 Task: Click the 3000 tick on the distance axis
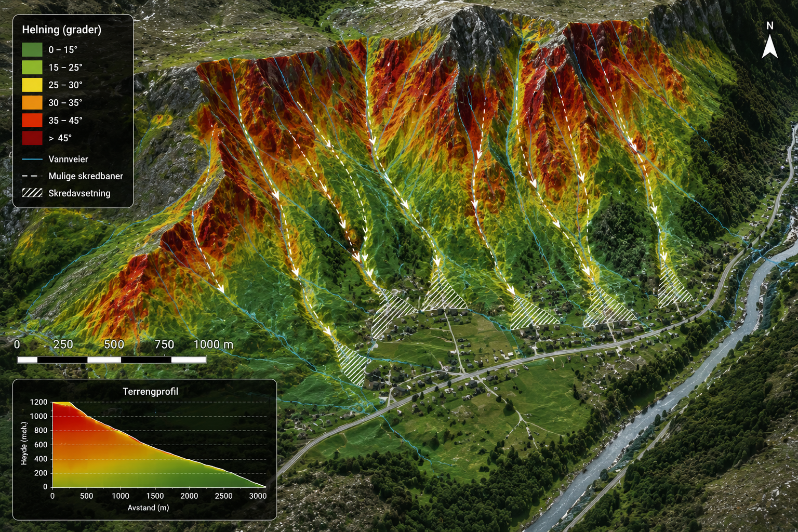tap(258, 496)
